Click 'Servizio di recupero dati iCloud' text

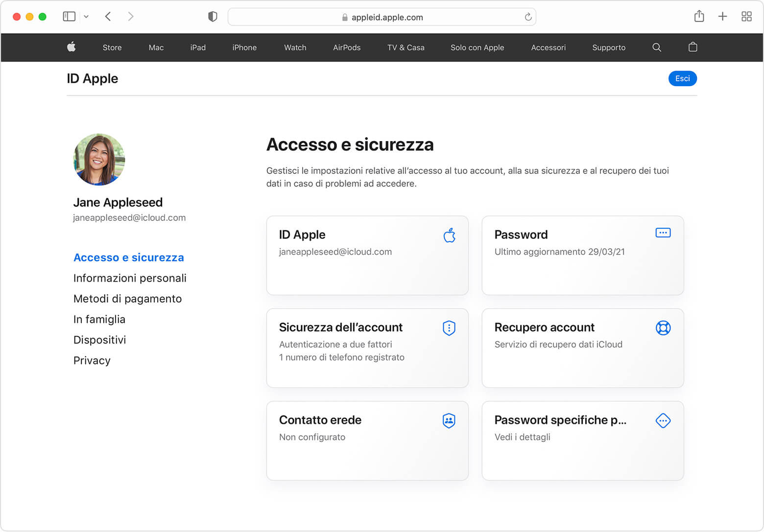pyautogui.click(x=558, y=344)
